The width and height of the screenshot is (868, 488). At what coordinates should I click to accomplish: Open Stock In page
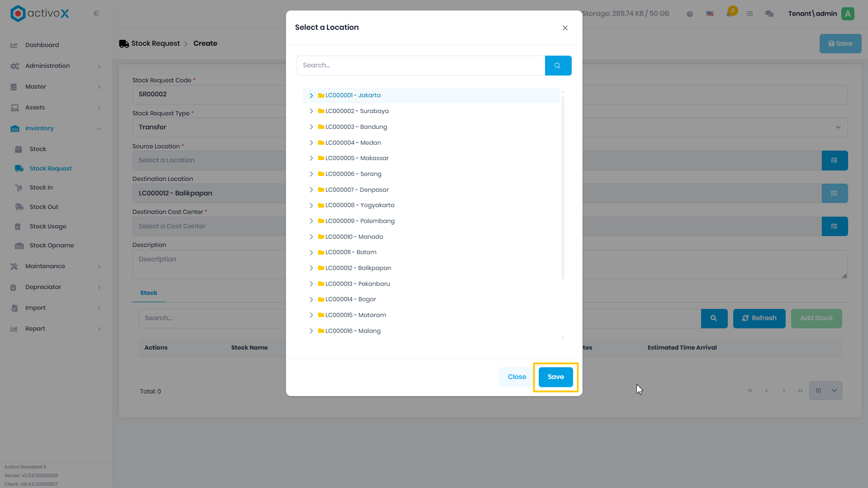tap(41, 188)
